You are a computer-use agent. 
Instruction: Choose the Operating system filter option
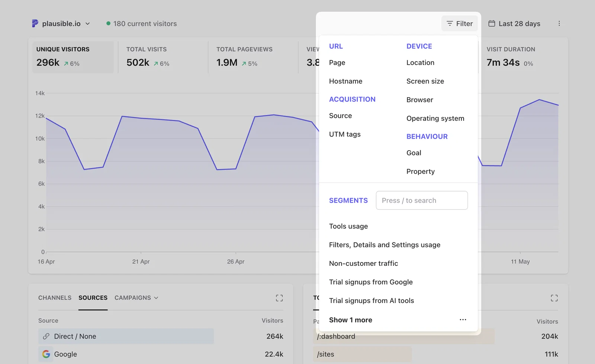(x=435, y=118)
